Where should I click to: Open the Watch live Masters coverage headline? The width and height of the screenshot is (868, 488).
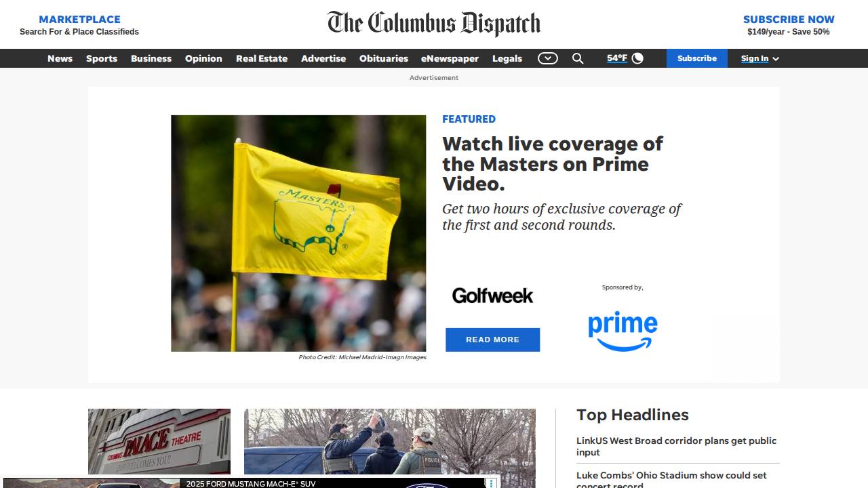[553, 163]
